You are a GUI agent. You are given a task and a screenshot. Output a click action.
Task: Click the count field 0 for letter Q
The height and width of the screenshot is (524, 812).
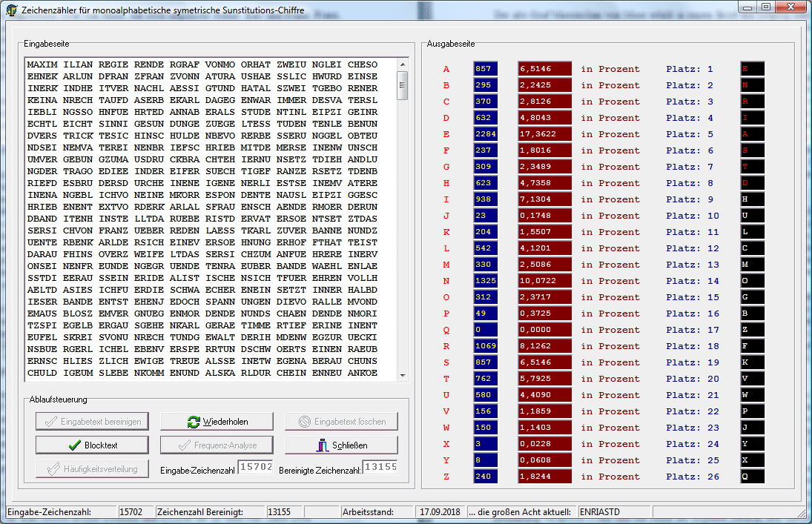click(485, 330)
